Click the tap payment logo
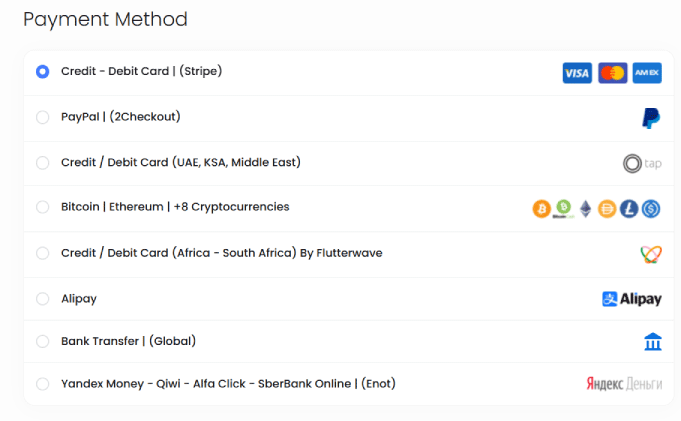This screenshot has height=421, width=681. [642, 163]
